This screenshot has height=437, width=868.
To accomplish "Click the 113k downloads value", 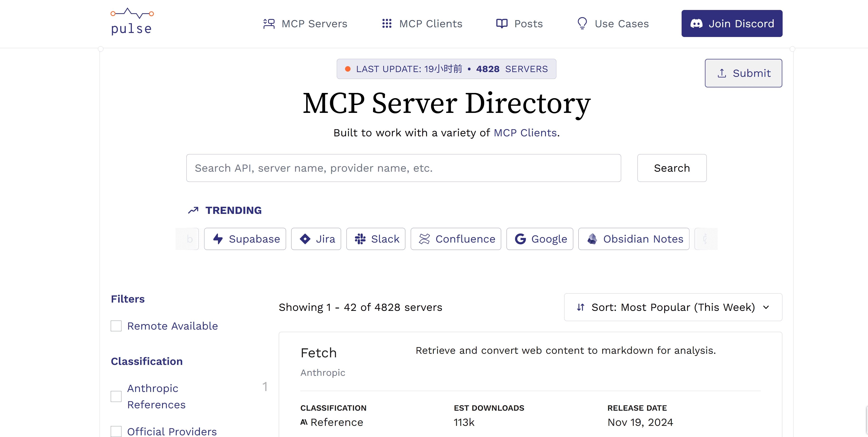I will pyautogui.click(x=464, y=422).
